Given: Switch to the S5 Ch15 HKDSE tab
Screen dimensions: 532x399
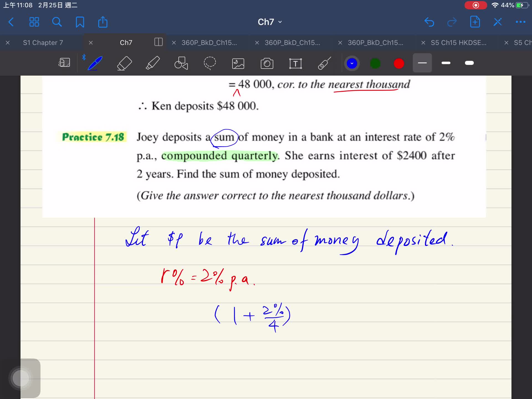Looking at the screenshot, I should pyautogui.click(x=458, y=43).
